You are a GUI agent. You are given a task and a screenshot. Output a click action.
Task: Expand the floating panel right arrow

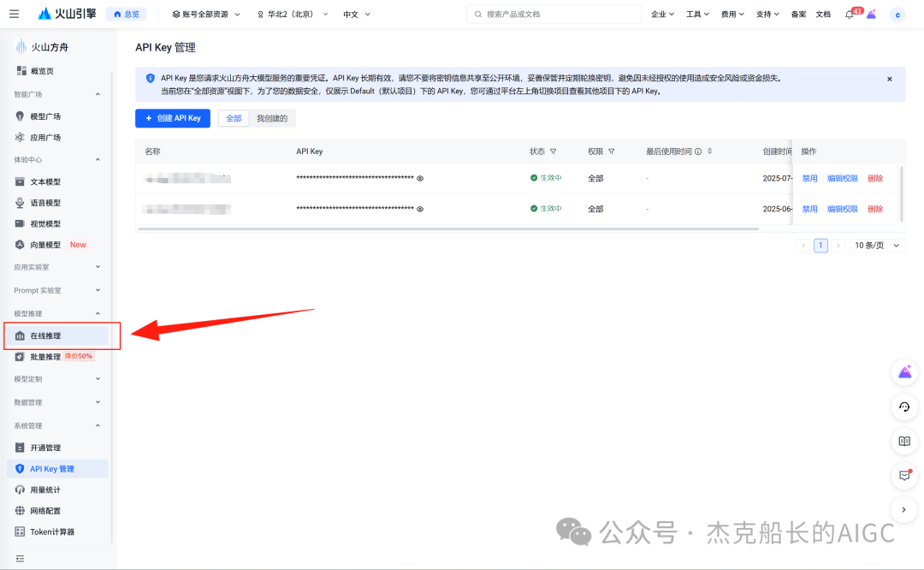pos(904,510)
